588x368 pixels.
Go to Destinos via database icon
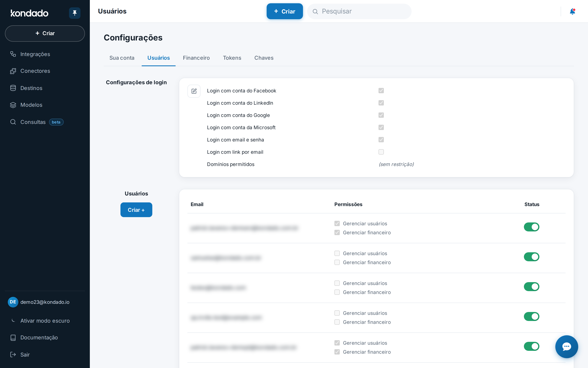tap(13, 88)
